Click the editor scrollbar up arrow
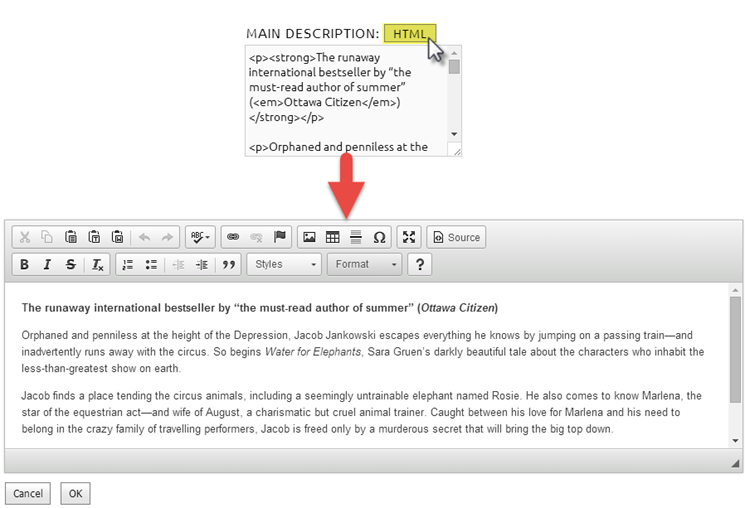The height and width of the screenshot is (508, 745). pos(735,289)
